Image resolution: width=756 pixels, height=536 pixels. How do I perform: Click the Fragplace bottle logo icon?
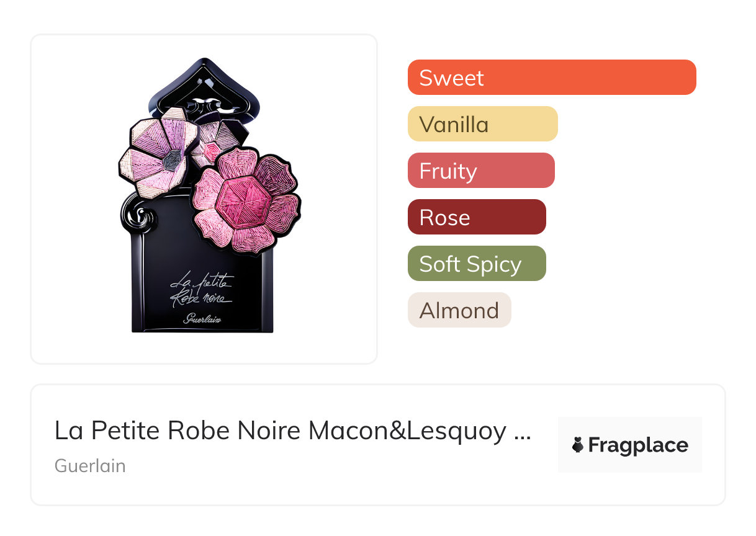(x=578, y=445)
